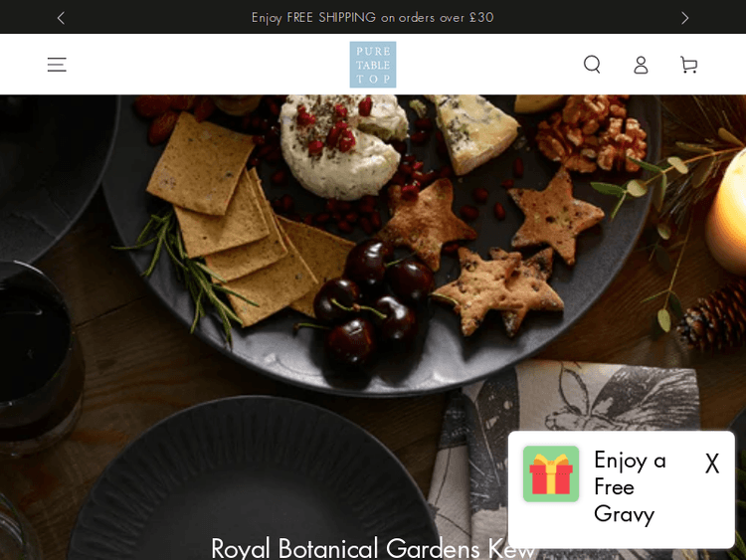Show previous announcement with left chevron

click(61, 18)
